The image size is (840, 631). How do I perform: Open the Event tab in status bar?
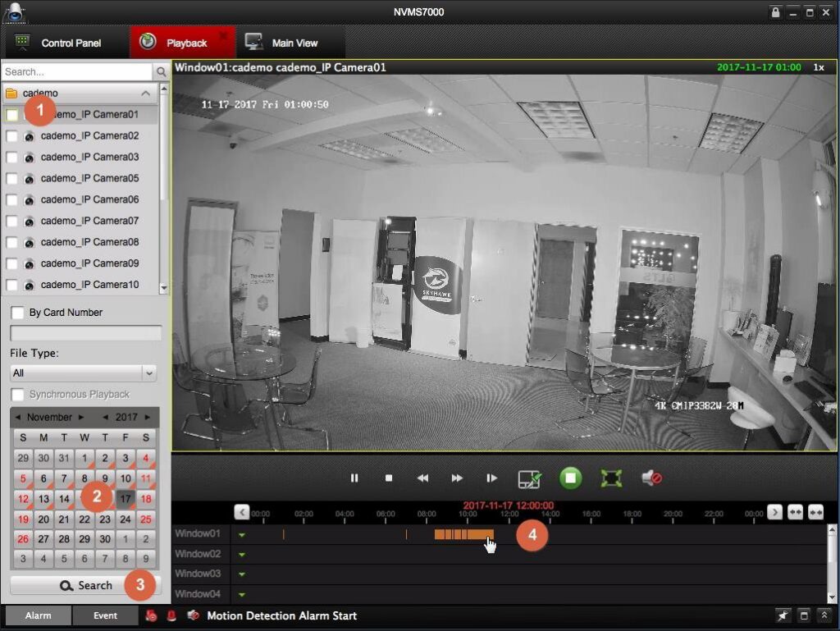[x=105, y=615]
